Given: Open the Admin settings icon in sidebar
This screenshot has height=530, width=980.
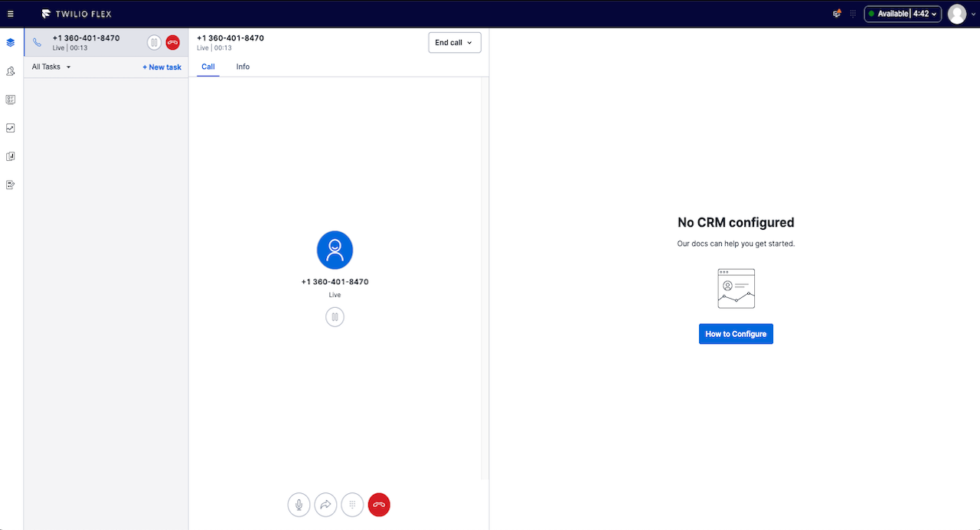Looking at the screenshot, I should click(10, 184).
